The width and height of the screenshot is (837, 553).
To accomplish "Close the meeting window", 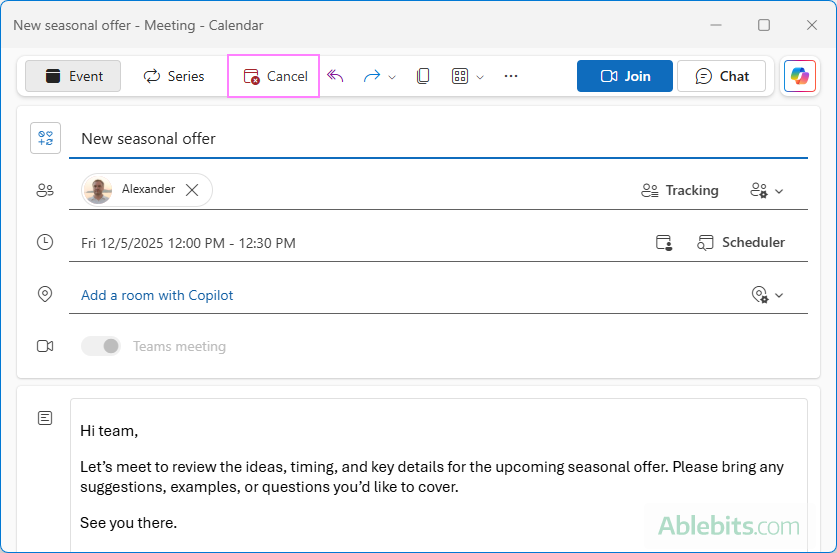I will 812,25.
